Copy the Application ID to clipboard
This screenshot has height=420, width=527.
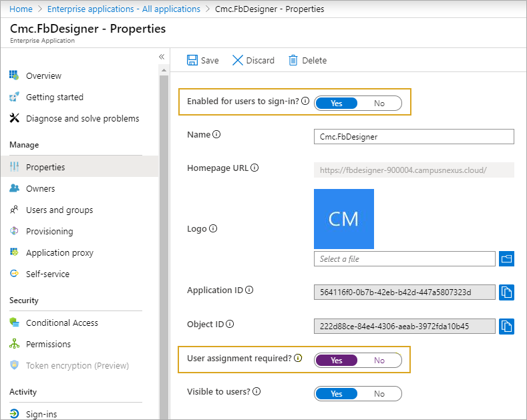506,292
